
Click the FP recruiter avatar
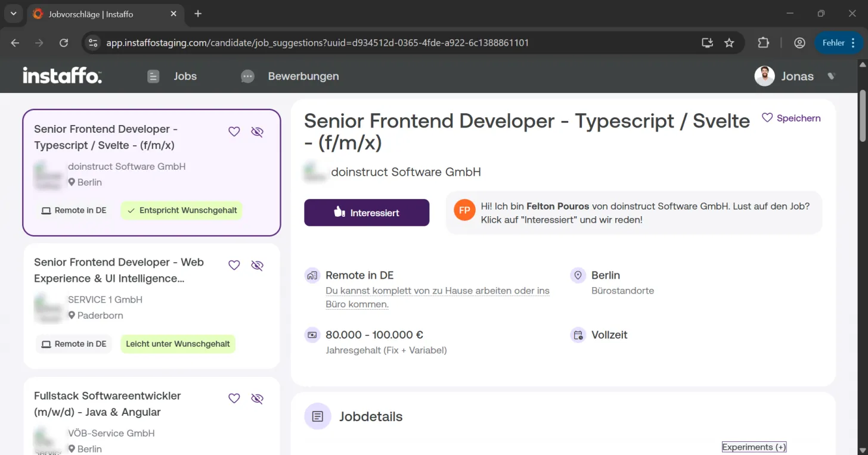tap(464, 210)
